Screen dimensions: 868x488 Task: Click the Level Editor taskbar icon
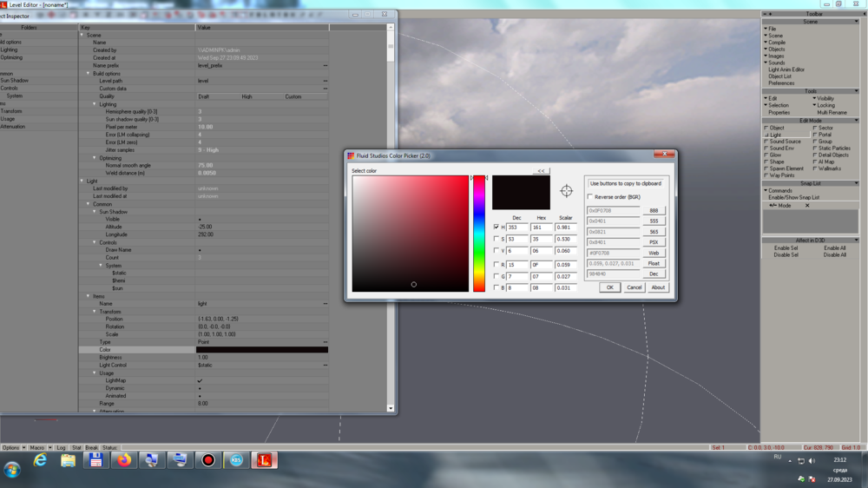click(265, 460)
